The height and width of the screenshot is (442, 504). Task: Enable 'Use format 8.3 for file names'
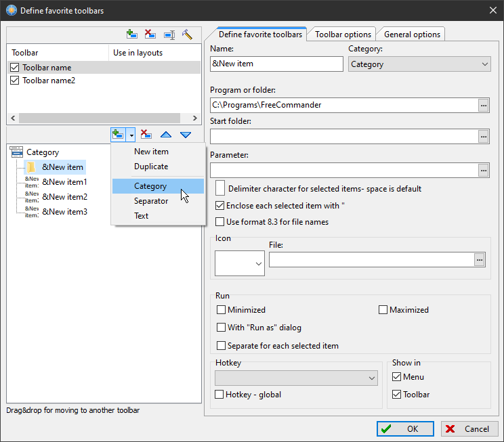[x=219, y=221]
